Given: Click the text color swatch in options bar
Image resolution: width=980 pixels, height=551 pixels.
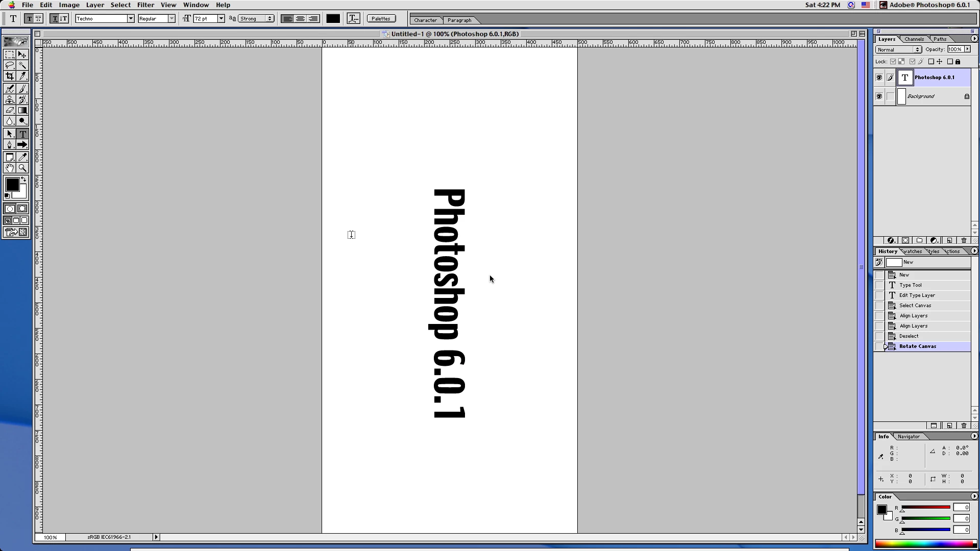Looking at the screenshot, I should tap(333, 18).
